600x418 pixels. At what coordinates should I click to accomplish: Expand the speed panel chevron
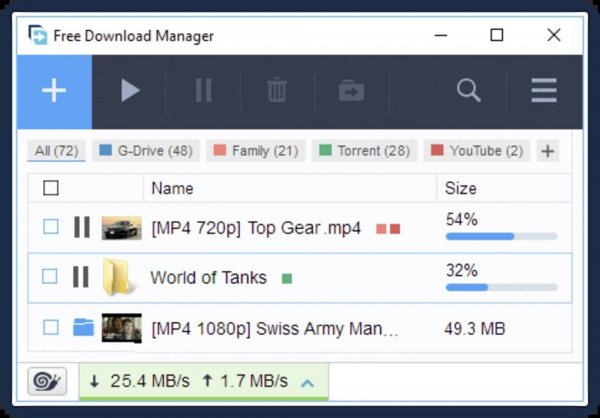coord(308,383)
